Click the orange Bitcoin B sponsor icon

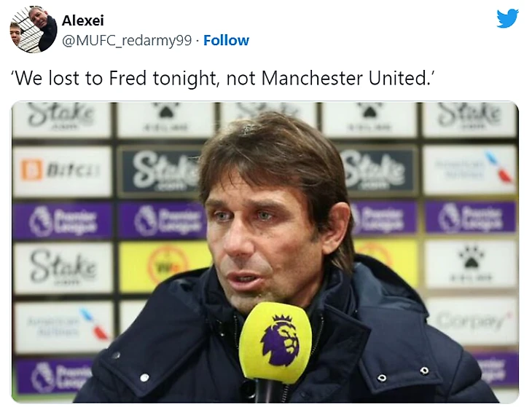click(x=31, y=170)
